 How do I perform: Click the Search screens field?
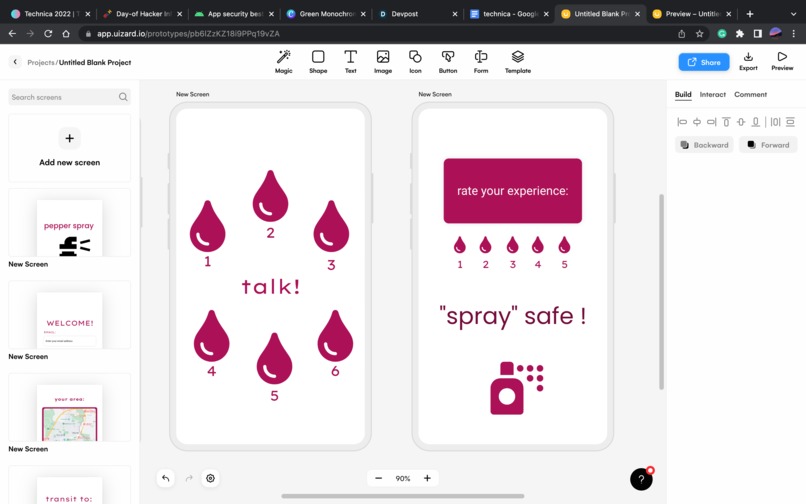[x=69, y=97]
